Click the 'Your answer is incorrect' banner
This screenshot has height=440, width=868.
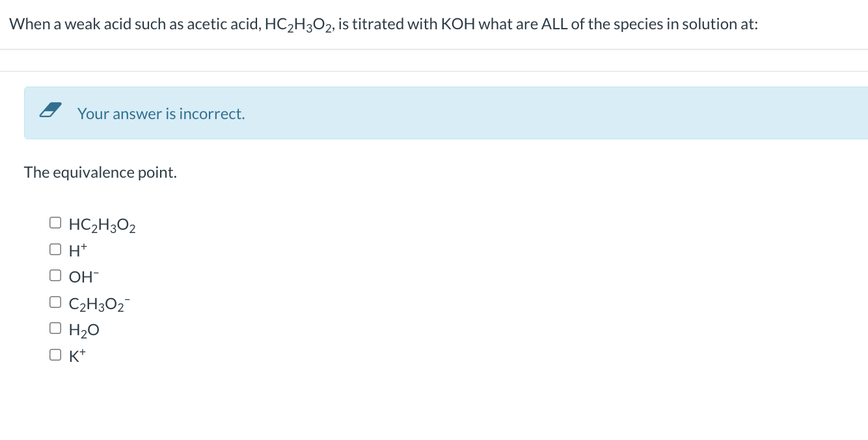point(161,113)
